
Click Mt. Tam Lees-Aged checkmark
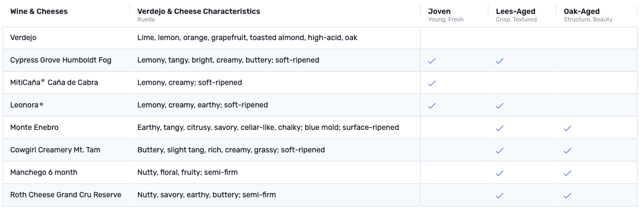pos(500,151)
